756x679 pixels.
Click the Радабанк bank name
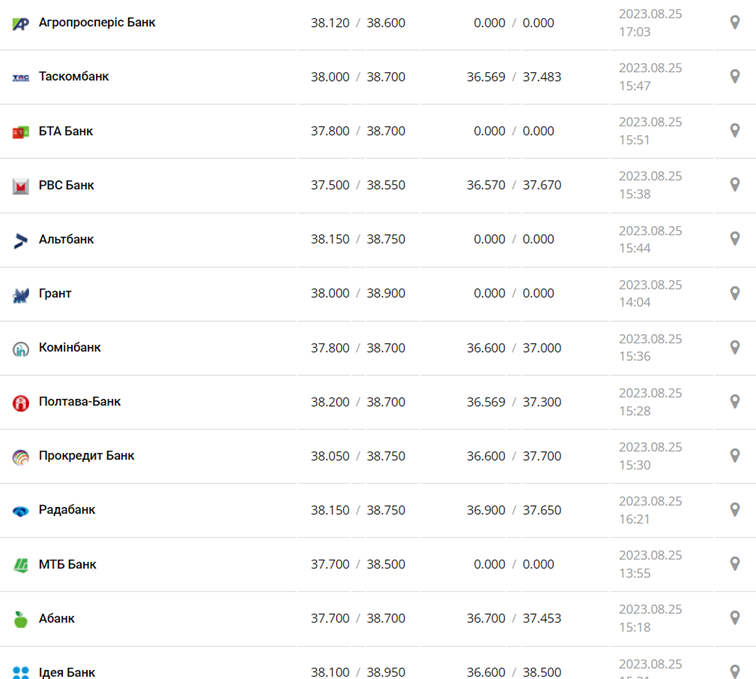pyautogui.click(x=67, y=510)
